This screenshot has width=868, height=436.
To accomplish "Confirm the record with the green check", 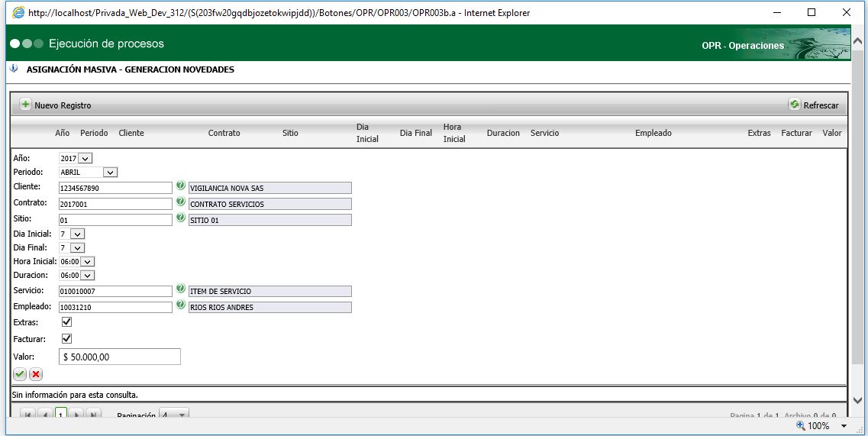I will click(x=20, y=374).
